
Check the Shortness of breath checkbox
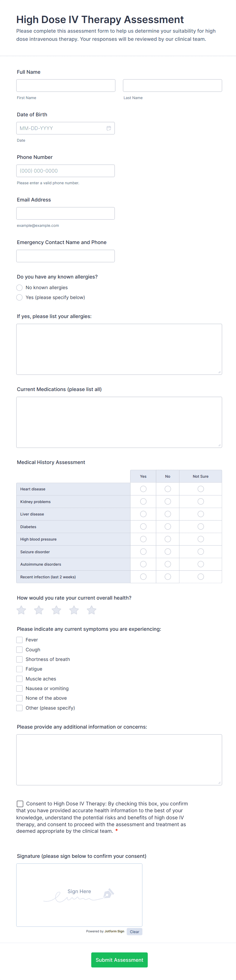pos(19,659)
